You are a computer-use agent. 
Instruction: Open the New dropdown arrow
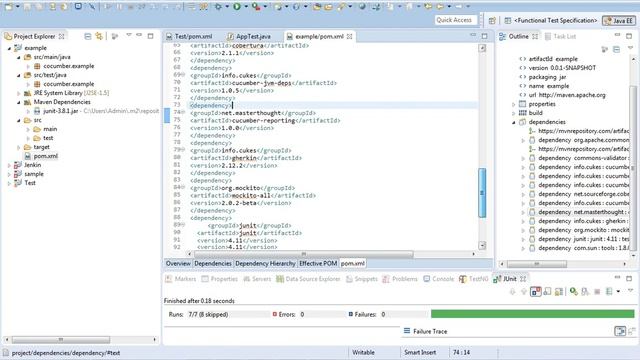tap(18, 7)
